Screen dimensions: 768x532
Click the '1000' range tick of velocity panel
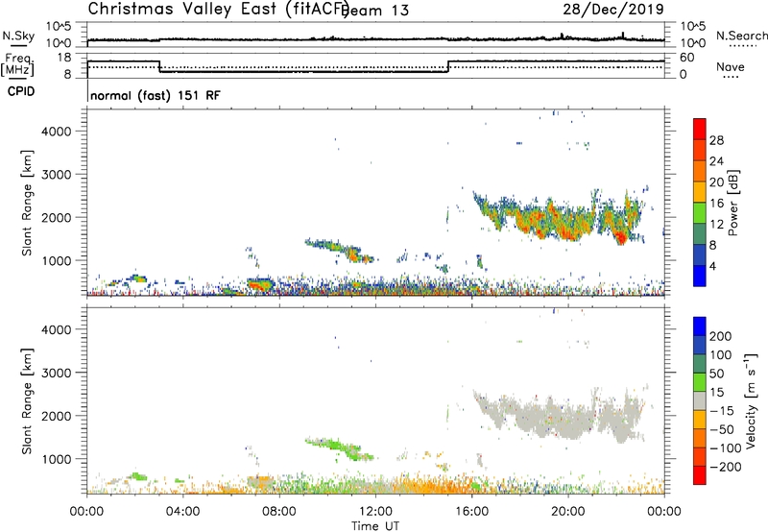(57, 459)
